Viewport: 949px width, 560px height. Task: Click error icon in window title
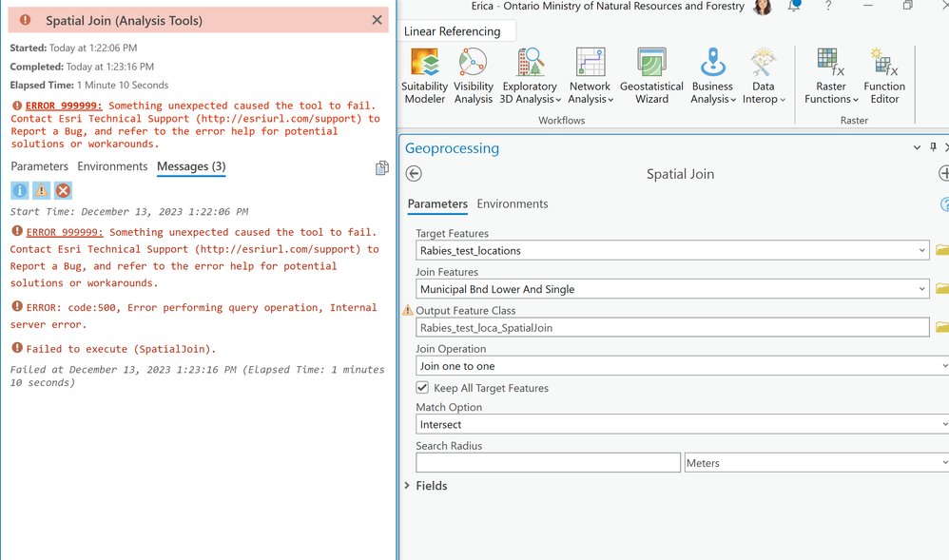point(26,20)
